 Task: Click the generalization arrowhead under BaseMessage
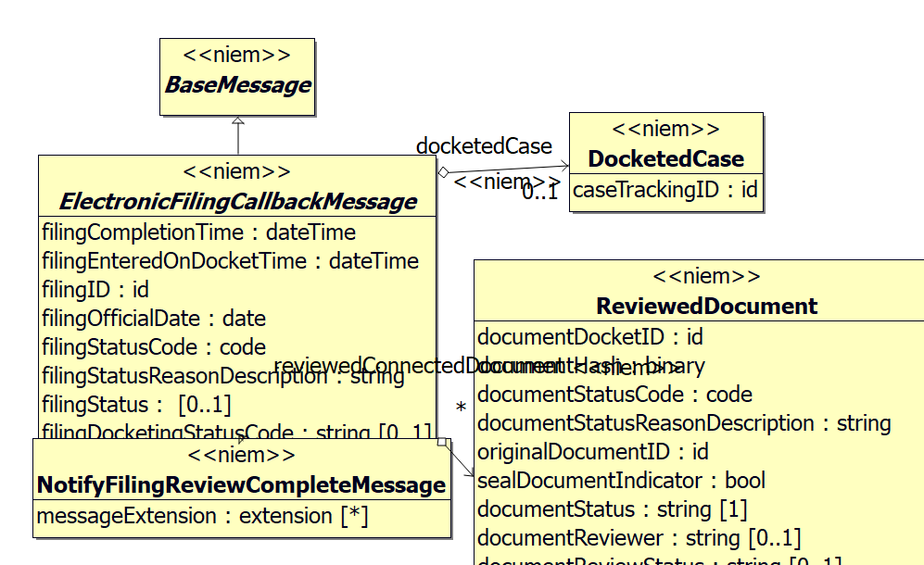point(238,121)
